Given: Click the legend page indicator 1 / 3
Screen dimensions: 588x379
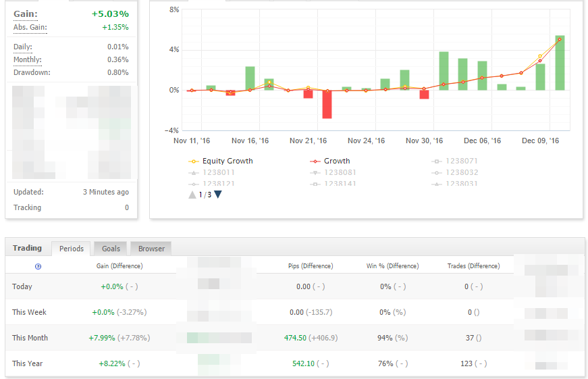Looking at the screenshot, I should pos(205,195).
